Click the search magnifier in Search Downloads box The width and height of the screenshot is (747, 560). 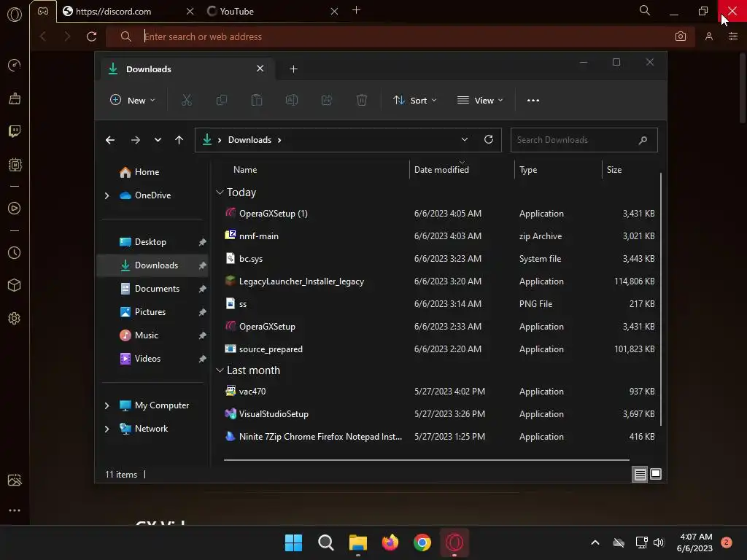point(643,140)
